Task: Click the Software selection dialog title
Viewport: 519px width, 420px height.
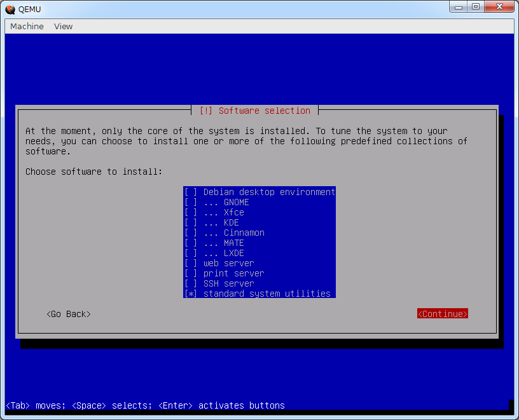Action: pyautogui.click(x=255, y=111)
